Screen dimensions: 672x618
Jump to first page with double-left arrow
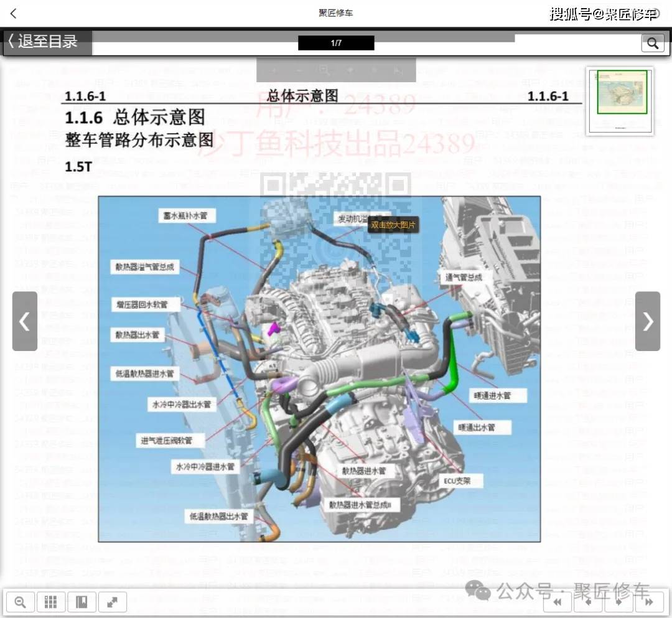(558, 602)
